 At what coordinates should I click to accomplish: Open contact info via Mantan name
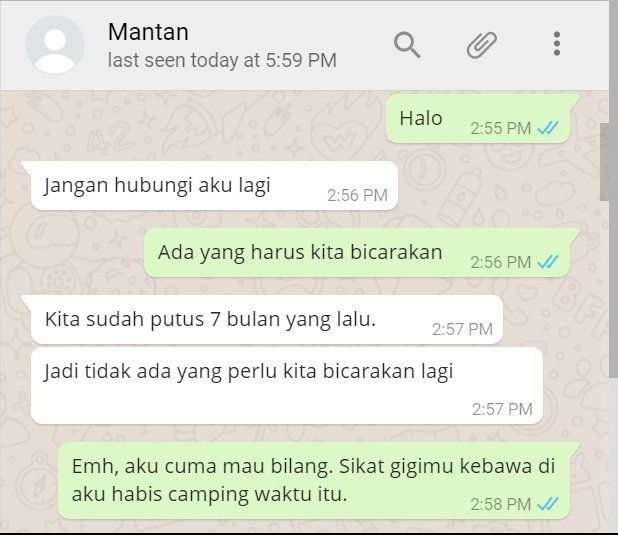click(148, 32)
